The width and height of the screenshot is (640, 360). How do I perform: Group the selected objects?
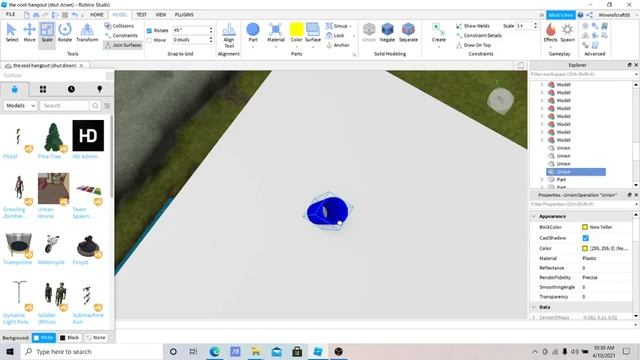pyautogui.click(x=338, y=26)
